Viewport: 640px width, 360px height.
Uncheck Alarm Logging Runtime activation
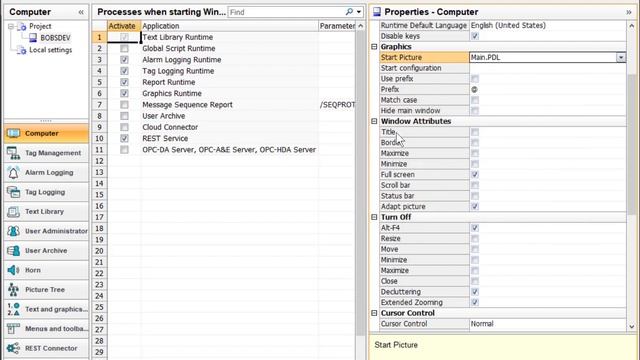tap(124, 60)
